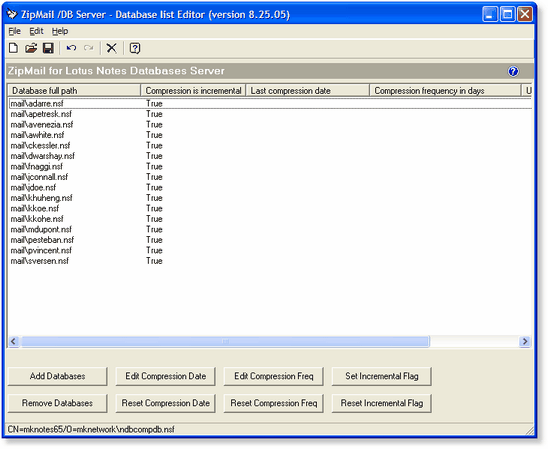Click the Remove Databases button
Viewport: 548px width, 449px height.
57,403
